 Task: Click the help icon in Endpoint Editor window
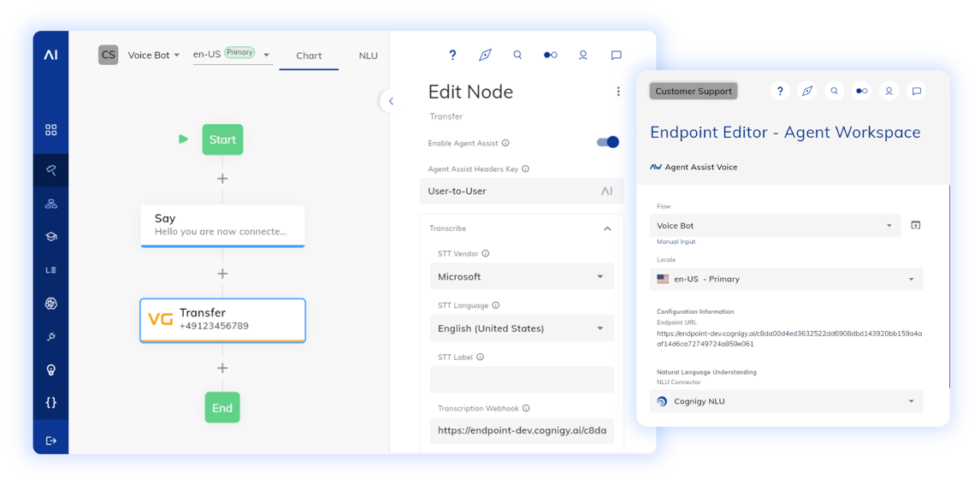[779, 92]
